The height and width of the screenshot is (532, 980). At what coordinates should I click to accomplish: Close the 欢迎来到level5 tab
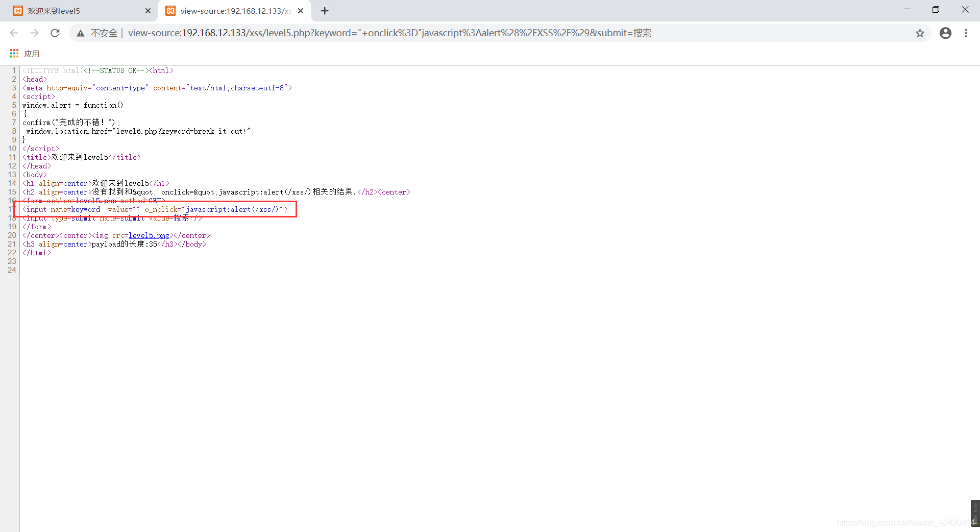pyautogui.click(x=148, y=11)
